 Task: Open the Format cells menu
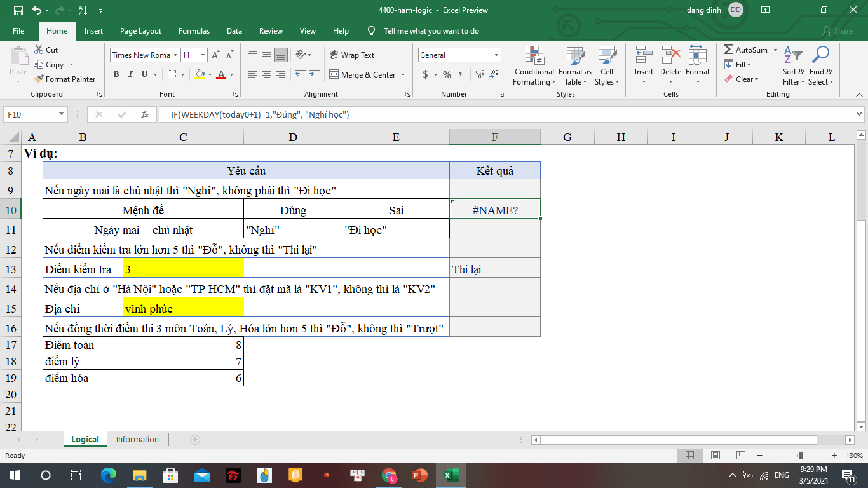point(698,66)
